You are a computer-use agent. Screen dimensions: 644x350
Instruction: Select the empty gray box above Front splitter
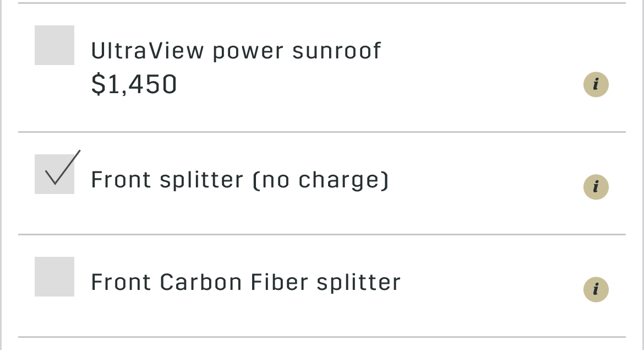click(x=54, y=45)
